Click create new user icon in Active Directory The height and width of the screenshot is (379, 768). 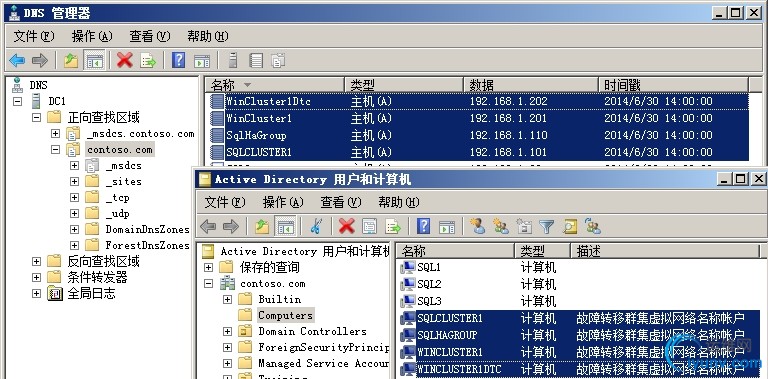(x=478, y=226)
